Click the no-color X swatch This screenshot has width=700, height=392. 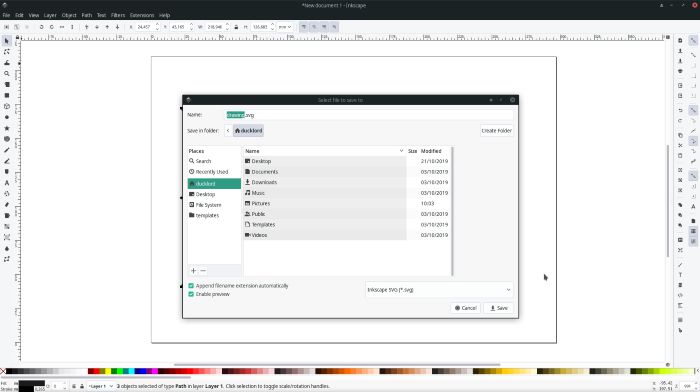point(3,371)
